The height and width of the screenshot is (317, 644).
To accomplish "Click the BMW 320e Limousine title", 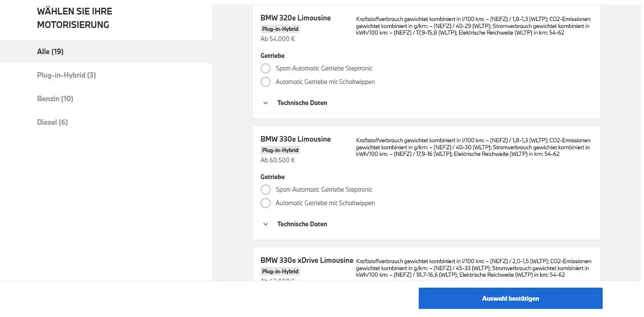I will tap(296, 18).
